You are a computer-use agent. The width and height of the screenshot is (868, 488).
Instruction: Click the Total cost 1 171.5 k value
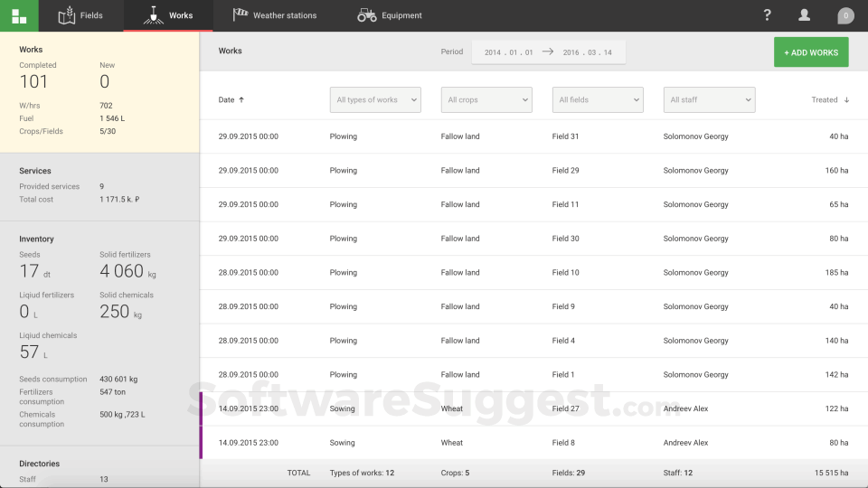pos(119,200)
